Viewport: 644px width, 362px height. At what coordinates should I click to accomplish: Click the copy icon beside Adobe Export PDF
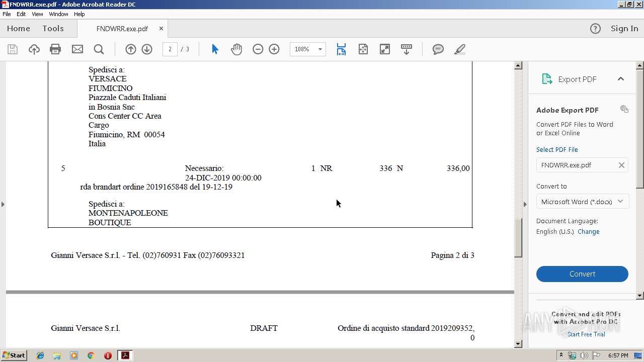coord(624,109)
